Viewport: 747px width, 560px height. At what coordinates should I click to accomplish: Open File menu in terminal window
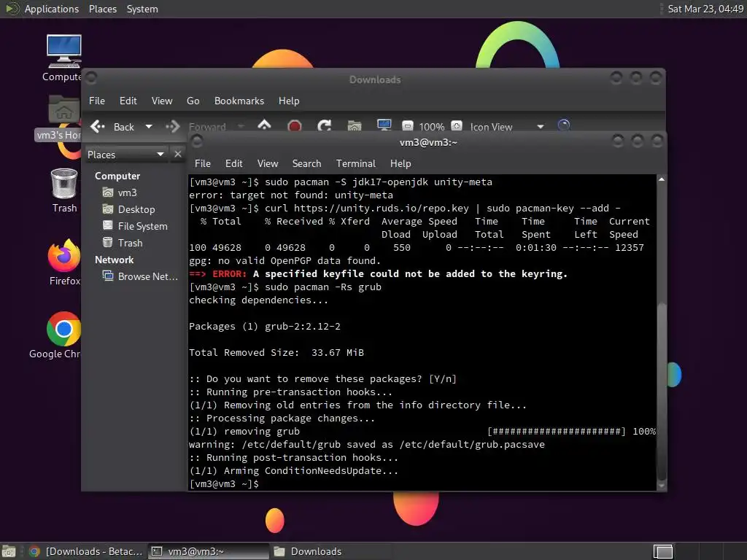[203, 163]
